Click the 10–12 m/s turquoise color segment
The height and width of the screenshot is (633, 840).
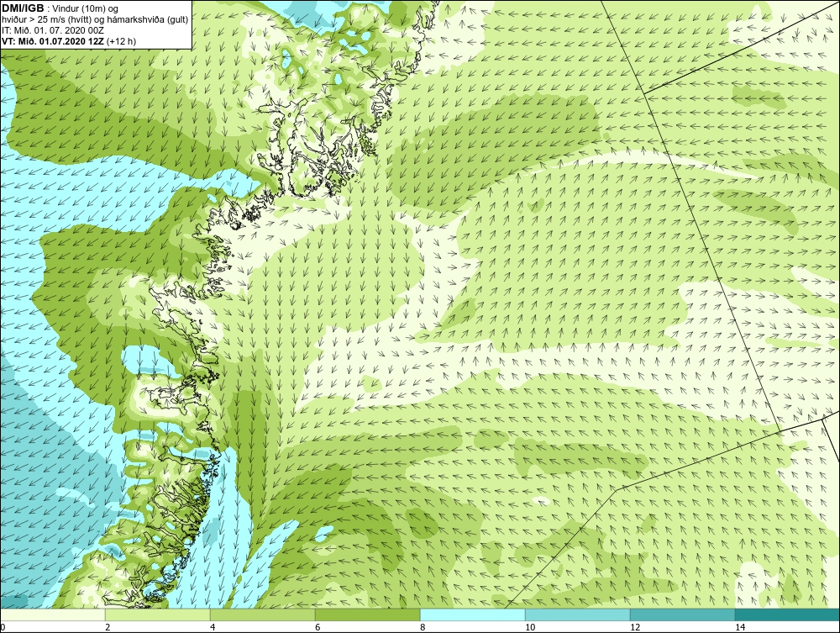coord(578,615)
